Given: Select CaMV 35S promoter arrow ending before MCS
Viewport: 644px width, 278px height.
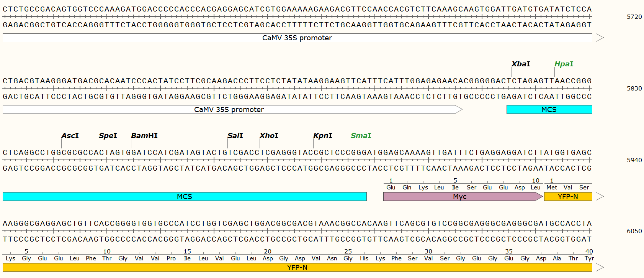Looking at the screenshot, I should 229,110.
